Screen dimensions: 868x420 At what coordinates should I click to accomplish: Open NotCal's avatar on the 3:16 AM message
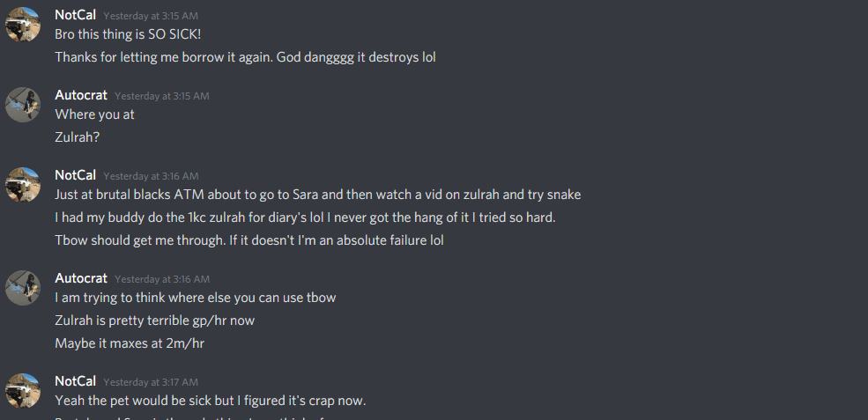[x=23, y=185]
